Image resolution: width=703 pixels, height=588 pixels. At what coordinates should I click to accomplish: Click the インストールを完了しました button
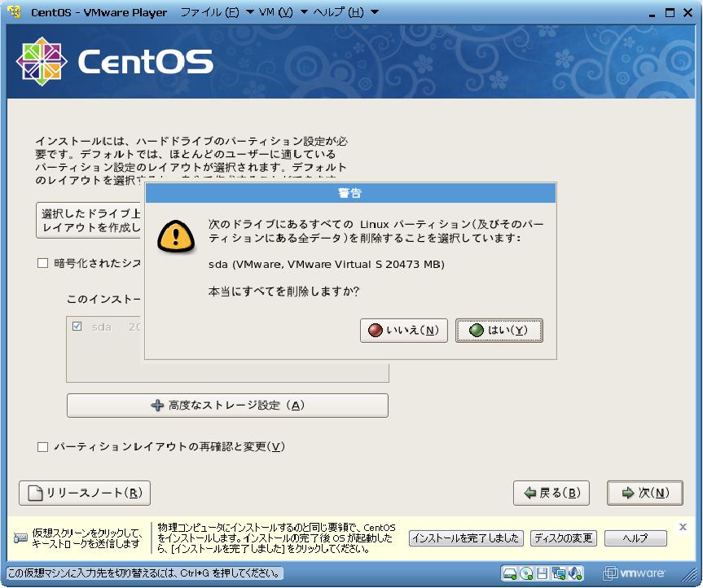(466, 538)
